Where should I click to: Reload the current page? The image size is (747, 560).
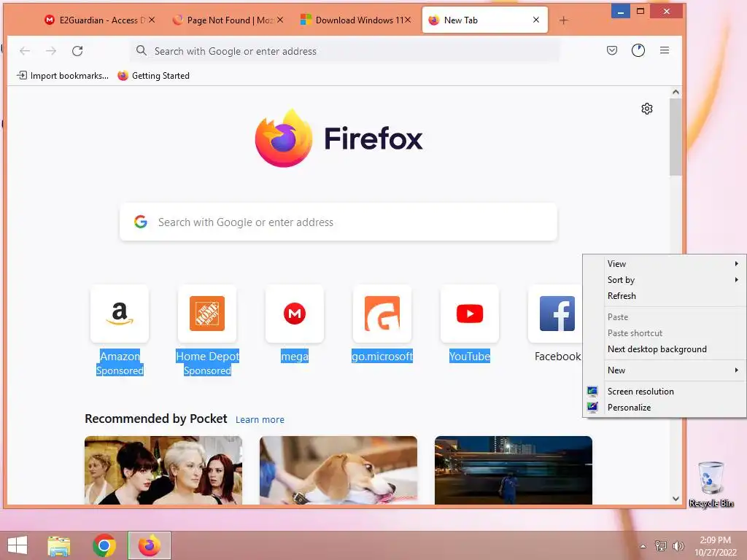click(77, 51)
